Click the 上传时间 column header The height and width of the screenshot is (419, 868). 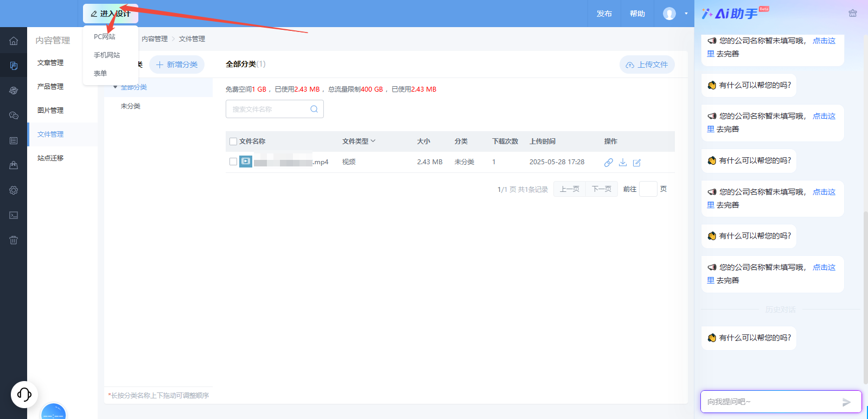click(x=542, y=141)
